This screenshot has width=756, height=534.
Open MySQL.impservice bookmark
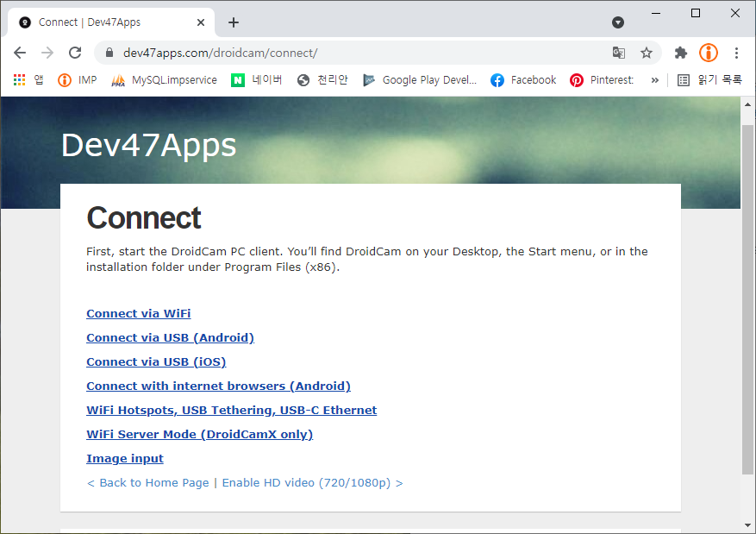[164, 79]
